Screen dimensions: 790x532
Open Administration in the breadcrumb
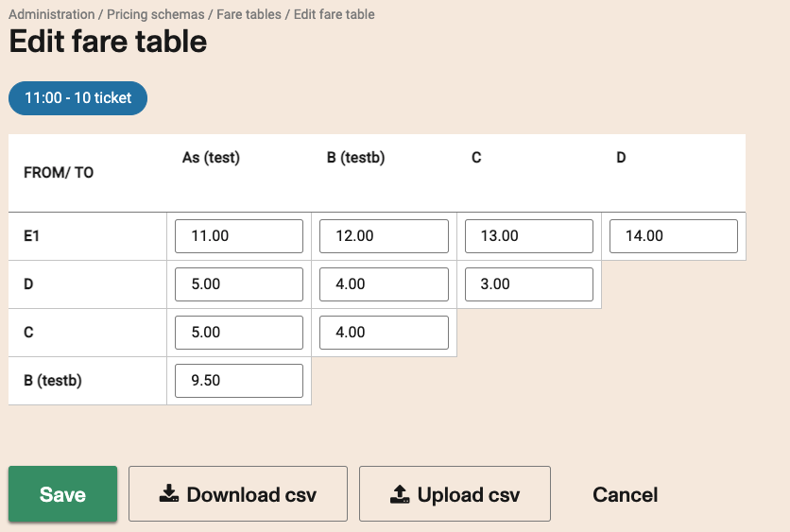pos(51,14)
